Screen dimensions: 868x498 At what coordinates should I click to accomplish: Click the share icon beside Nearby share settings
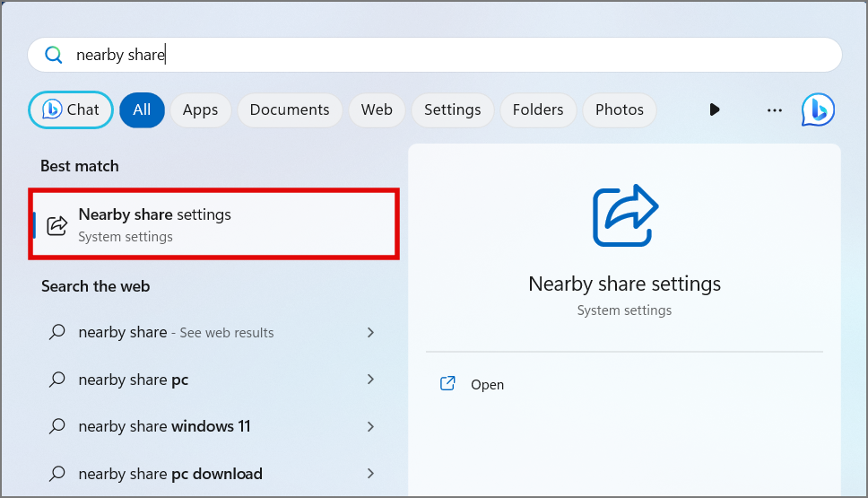click(x=56, y=225)
